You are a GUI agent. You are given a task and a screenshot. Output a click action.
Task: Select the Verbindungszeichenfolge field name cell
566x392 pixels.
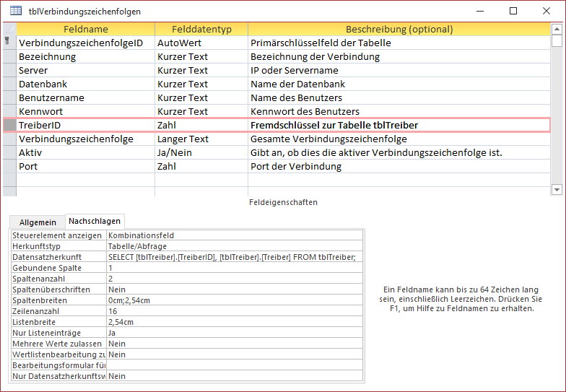point(85,139)
